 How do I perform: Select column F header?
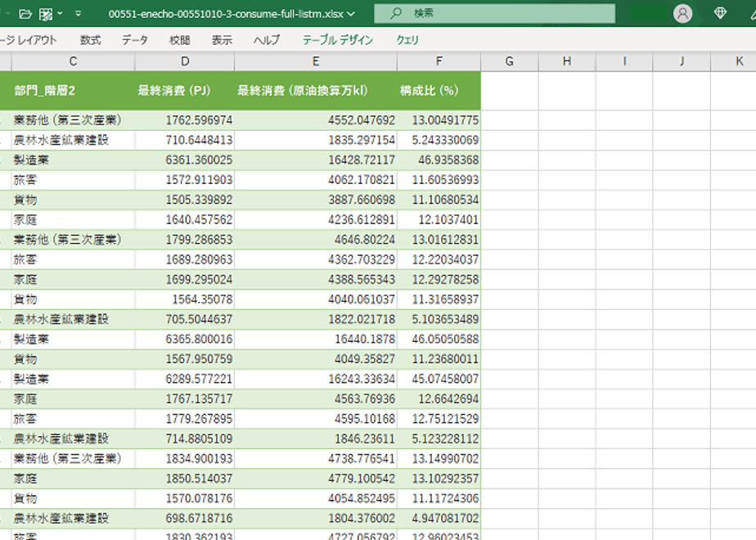[x=439, y=61]
